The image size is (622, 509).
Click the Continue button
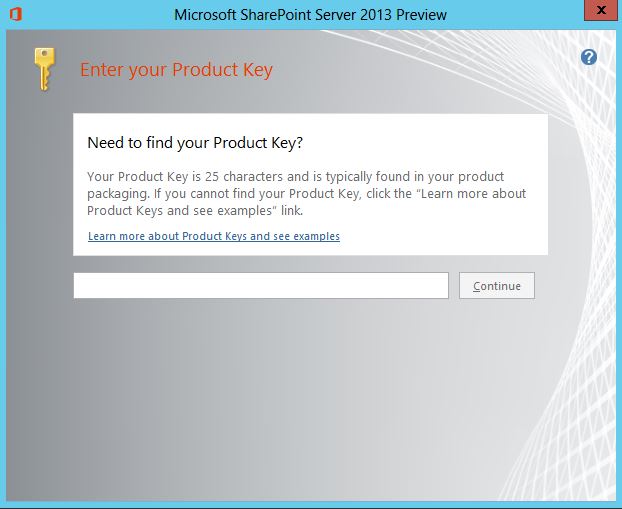497,286
